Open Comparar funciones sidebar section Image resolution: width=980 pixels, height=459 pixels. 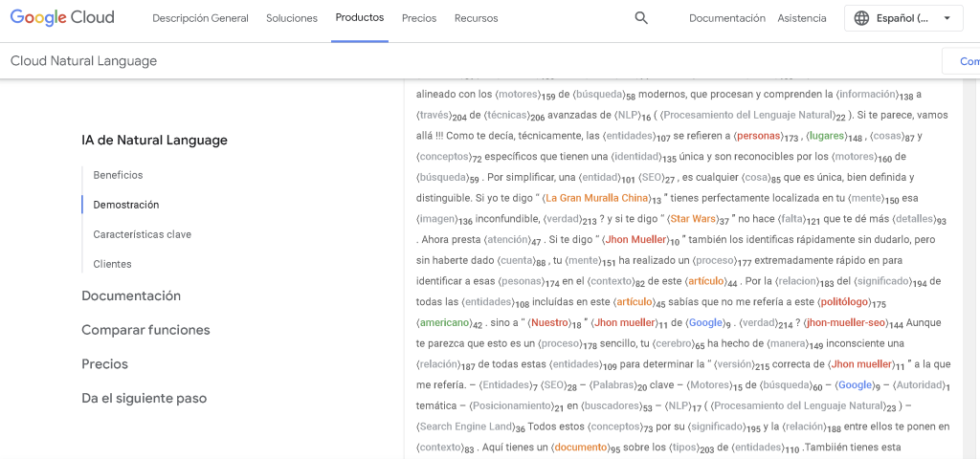click(145, 330)
